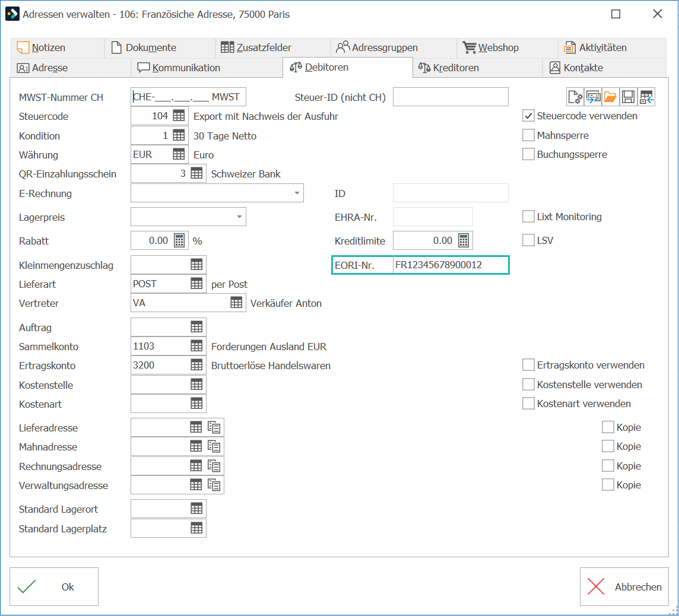679x616 pixels.
Task: Open the Kondition lookup table icon
Action: [179, 135]
